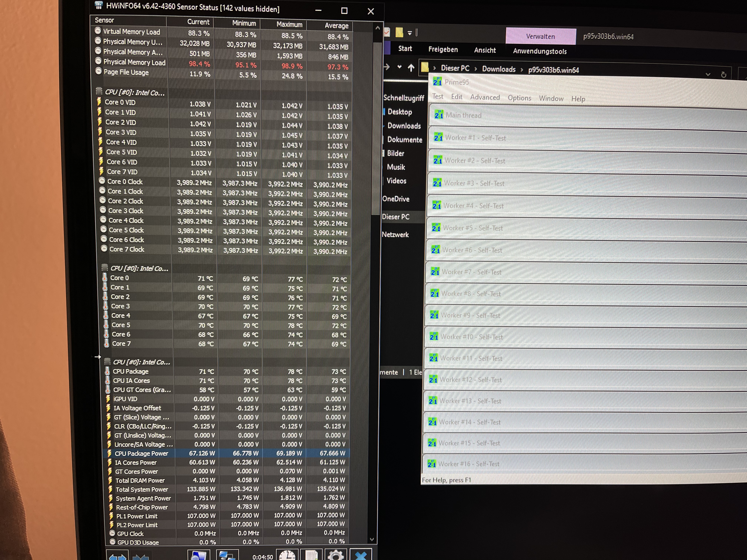Screen dimensions: 747x560
Task: Open the Help menu in Prime95
Action: click(578, 99)
